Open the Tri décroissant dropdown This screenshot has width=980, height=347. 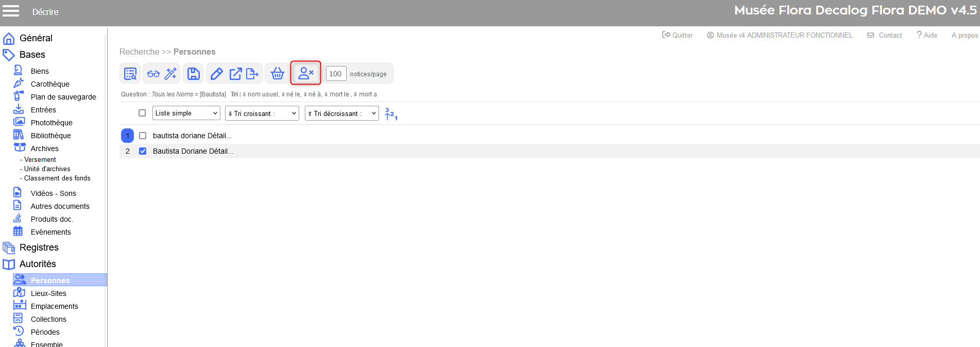click(x=342, y=113)
